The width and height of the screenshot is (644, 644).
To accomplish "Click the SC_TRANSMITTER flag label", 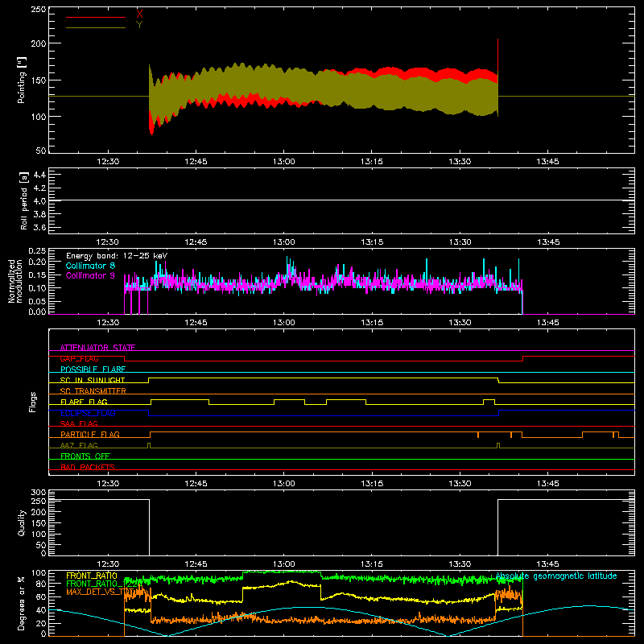I will tap(93, 391).
